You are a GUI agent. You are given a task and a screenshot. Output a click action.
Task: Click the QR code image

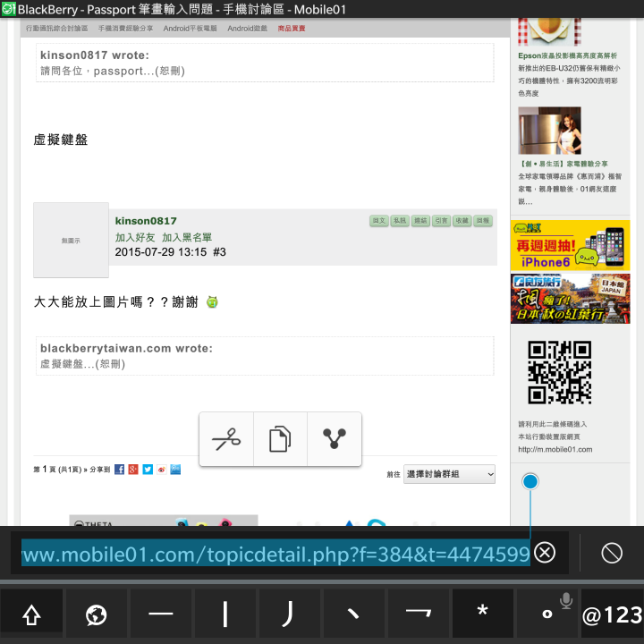pyautogui.click(x=559, y=372)
